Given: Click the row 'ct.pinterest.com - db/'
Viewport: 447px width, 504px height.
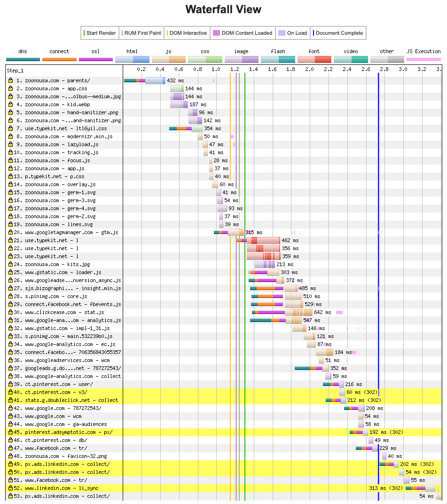Looking at the screenshot, I should (x=224, y=440).
